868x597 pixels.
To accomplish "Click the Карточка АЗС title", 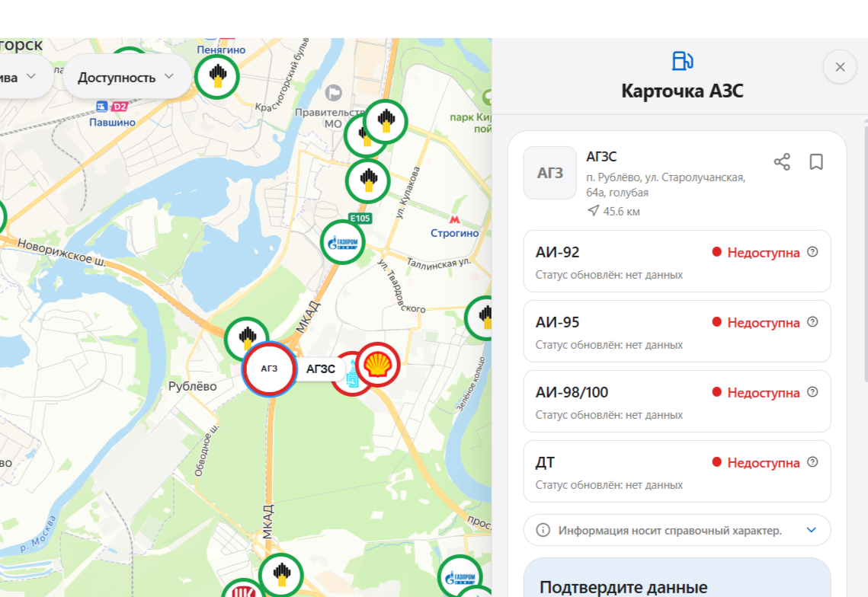I will pos(682,91).
